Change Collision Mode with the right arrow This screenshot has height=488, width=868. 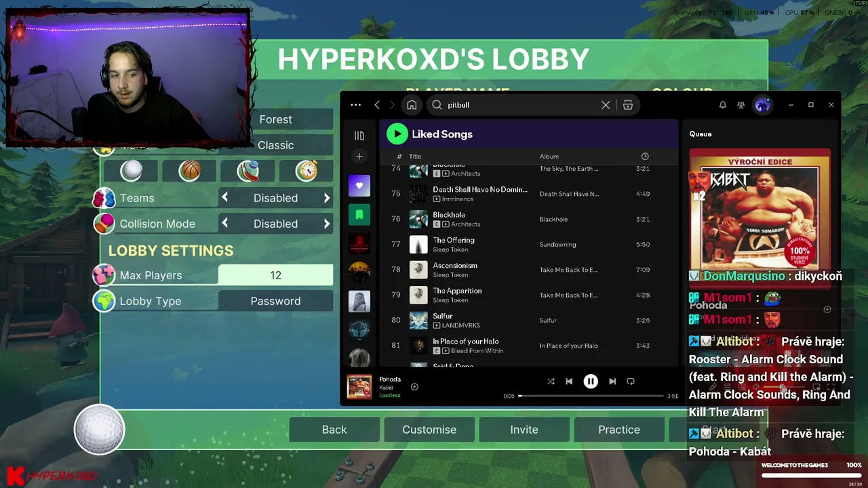[x=326, y=224]
